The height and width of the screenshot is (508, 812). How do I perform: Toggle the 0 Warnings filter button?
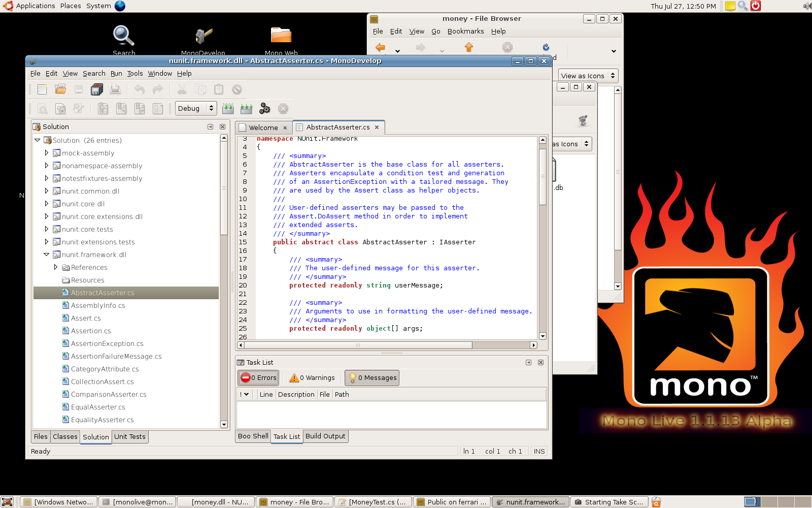tap(312, 378)
